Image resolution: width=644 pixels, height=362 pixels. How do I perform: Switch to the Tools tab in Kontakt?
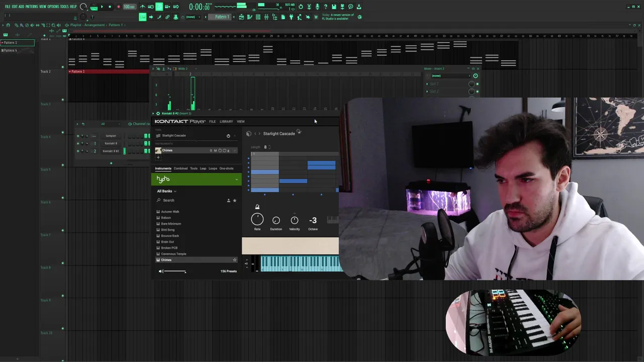coord(194,168)
